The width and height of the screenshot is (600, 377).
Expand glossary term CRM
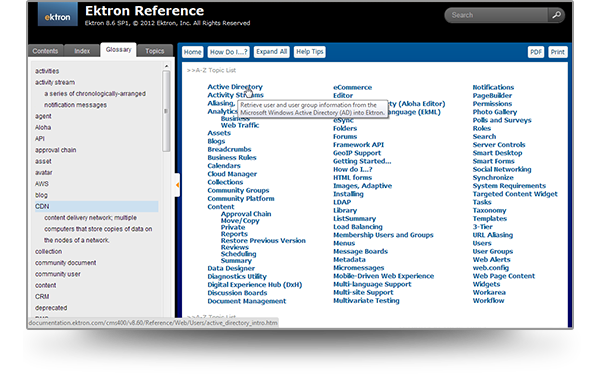pyautogui.click(x=42, y=297)
